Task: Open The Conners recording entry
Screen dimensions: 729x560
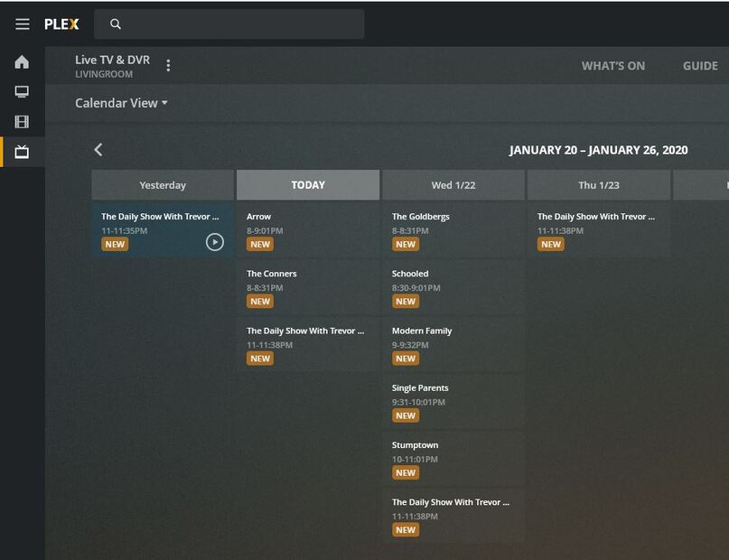Action: (x=308, y=286)
